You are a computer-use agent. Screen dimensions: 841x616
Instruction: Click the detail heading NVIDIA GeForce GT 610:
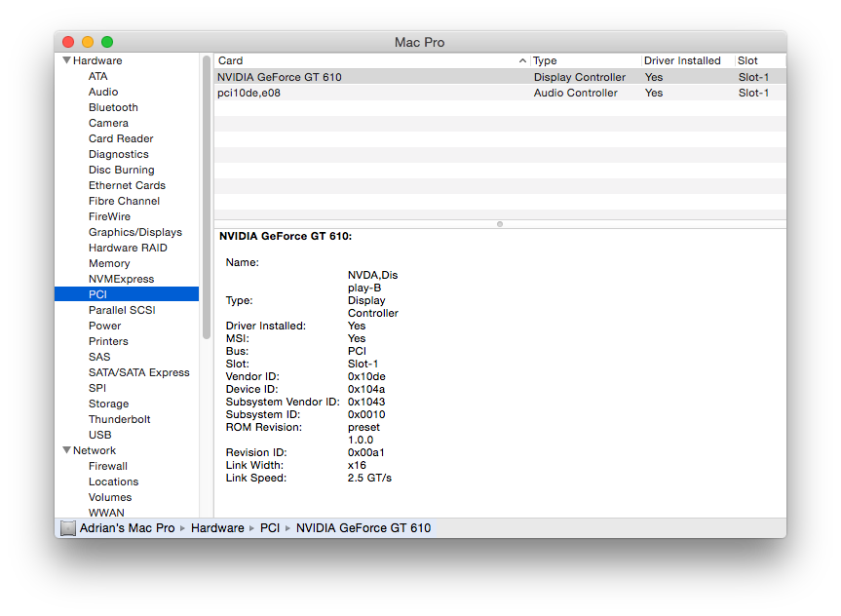pyautogui.click(x=286, y=236)
